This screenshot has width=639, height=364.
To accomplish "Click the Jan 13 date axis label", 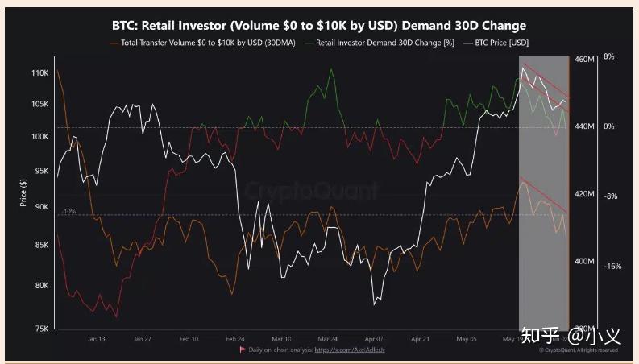I will [97, 339].
